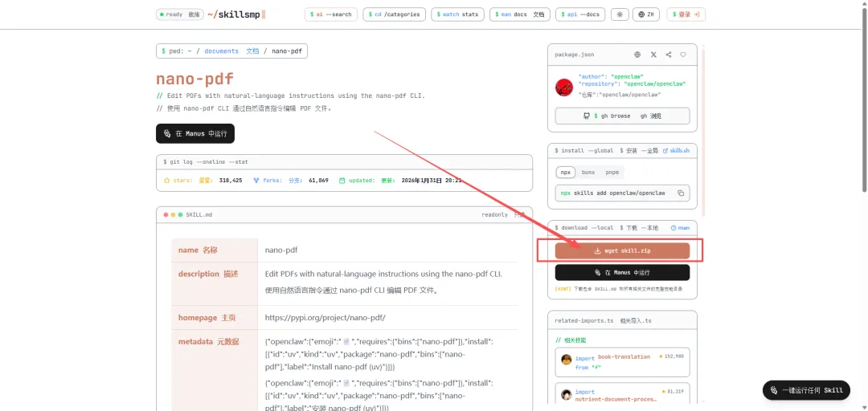Open the website globe icon in package.json
This screenshot has width=868, height=411.
click(637, 55)
